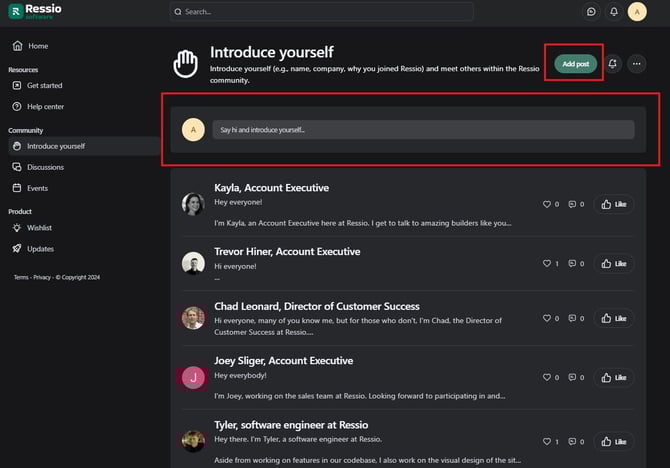
Task: Open Chad Leonard's post title
Action: (316, 306)
